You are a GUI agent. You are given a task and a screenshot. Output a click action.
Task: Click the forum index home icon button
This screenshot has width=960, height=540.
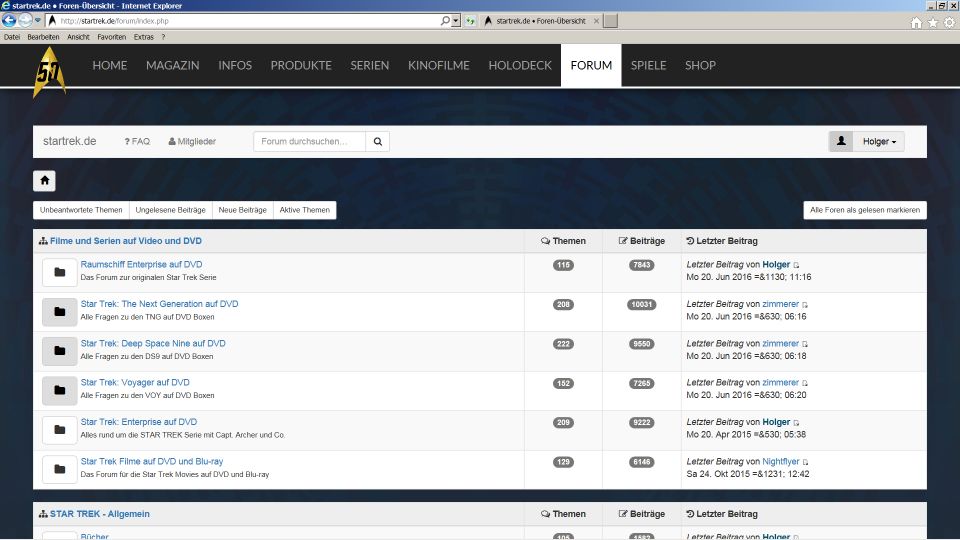[x=44, y=181]
